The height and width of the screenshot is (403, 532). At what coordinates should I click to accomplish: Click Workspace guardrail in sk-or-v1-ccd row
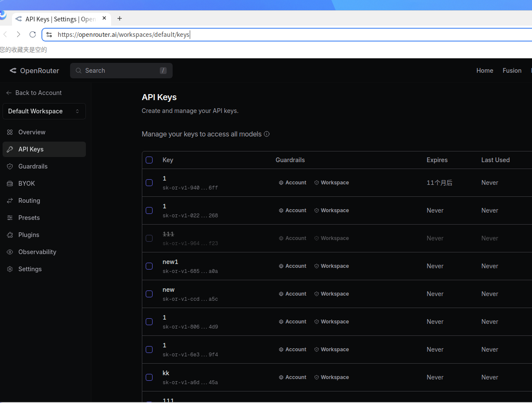click(332, 294)
